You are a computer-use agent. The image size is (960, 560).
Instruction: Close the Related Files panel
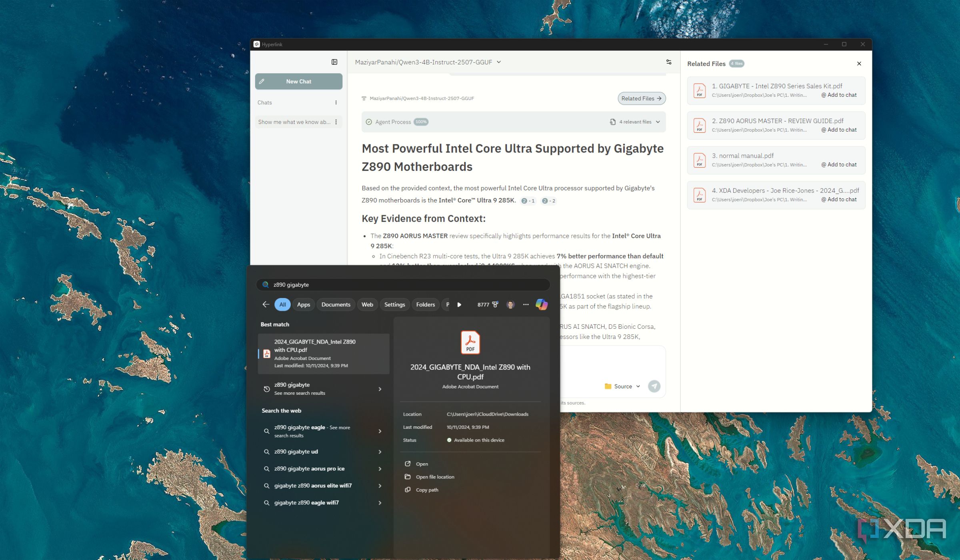coord(859,64)
